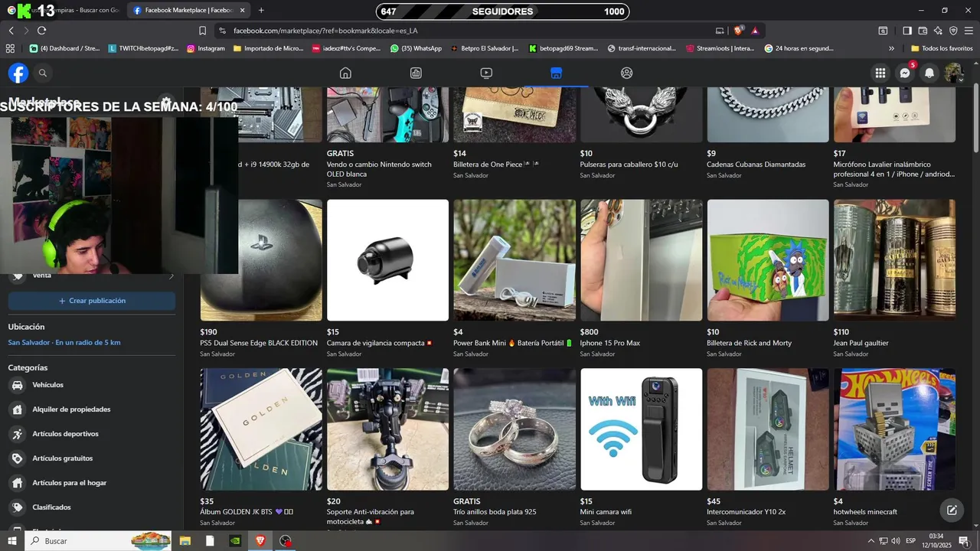Open the 24 horas en segund... bookmark

pyautogui.click(x=799, y=48)
